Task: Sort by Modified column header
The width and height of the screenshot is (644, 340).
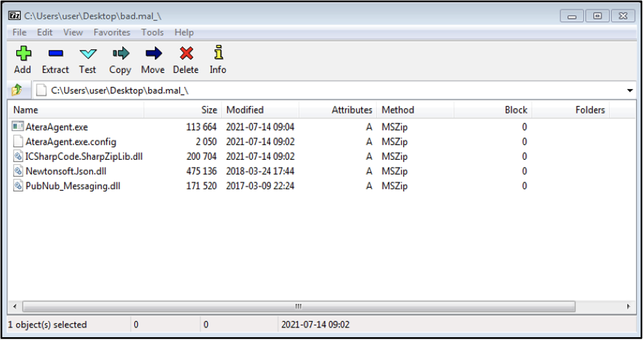Action: tap(261, 110)
